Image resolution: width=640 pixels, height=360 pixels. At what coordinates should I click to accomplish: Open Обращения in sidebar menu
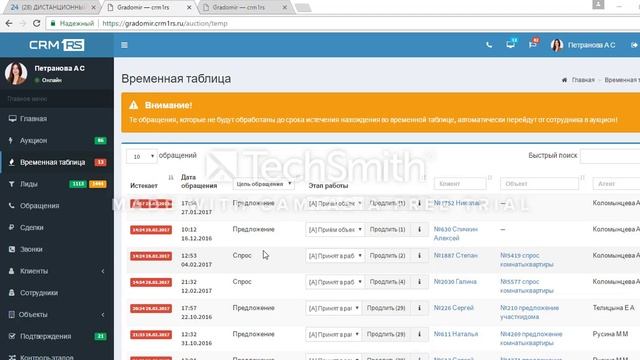tap(40, 206)
